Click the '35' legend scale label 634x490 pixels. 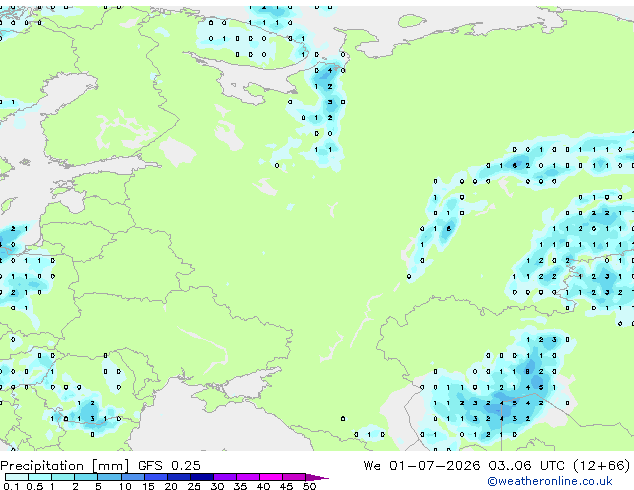click(240, 486)
